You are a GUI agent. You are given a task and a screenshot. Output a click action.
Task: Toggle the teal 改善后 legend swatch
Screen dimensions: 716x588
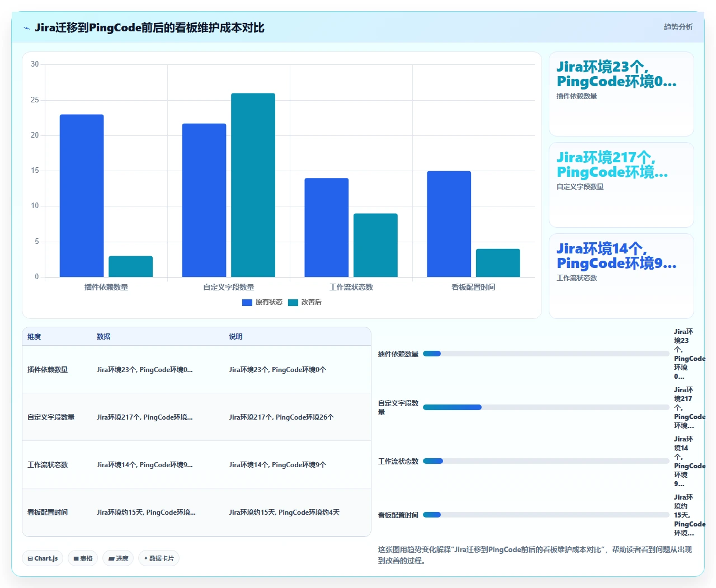293,303
